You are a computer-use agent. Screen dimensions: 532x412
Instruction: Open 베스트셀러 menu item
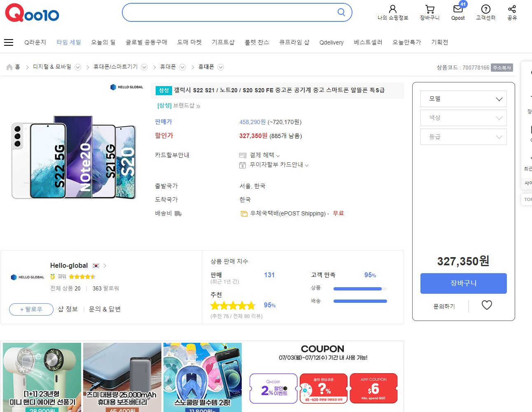click(x=368, y=42)
